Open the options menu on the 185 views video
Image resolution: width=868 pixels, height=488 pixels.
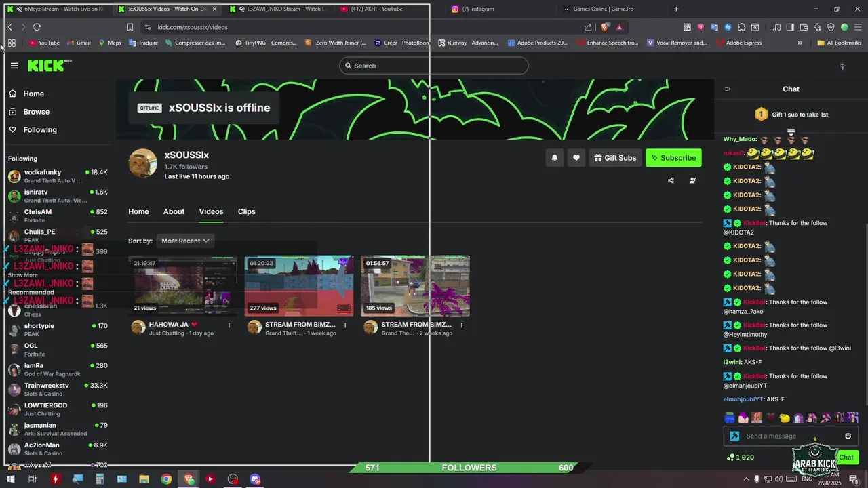462,325
